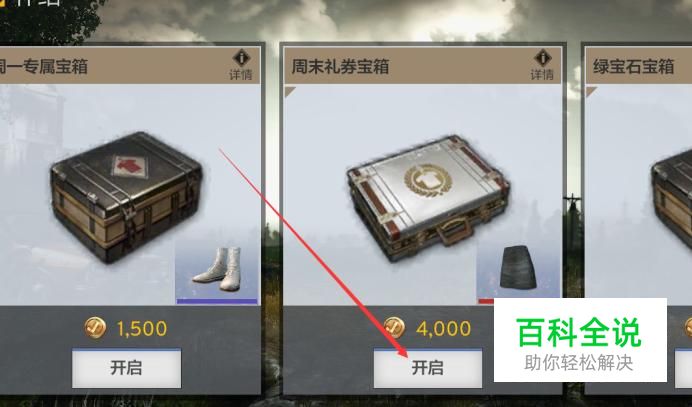Click the 开启 button under 4,000
The image size is (692, 407).
428,368
